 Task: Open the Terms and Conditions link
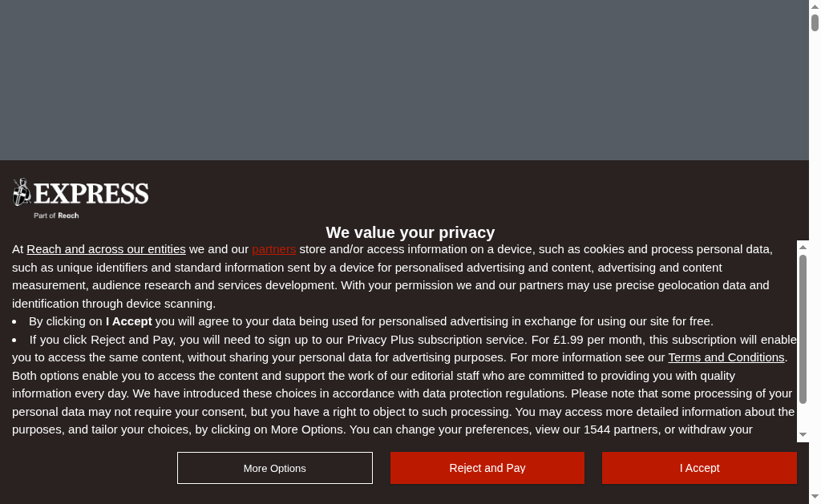click(726, 357)
